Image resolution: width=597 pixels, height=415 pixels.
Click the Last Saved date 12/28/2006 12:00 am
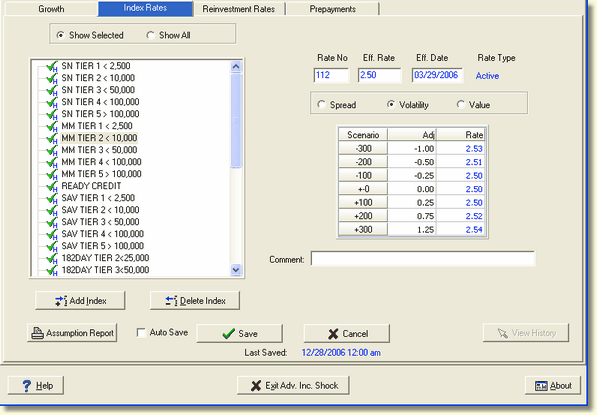coord(341,353)
